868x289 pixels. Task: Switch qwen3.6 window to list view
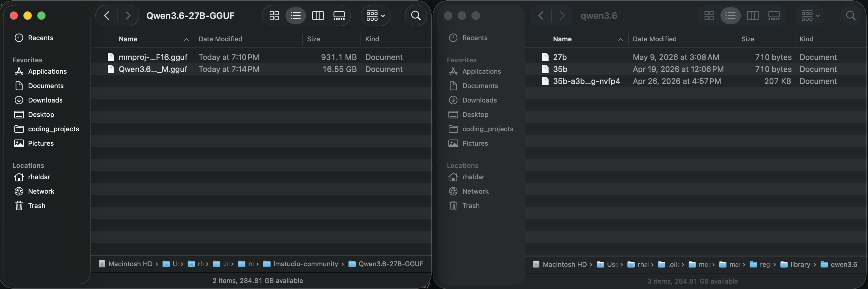point(730,16)
